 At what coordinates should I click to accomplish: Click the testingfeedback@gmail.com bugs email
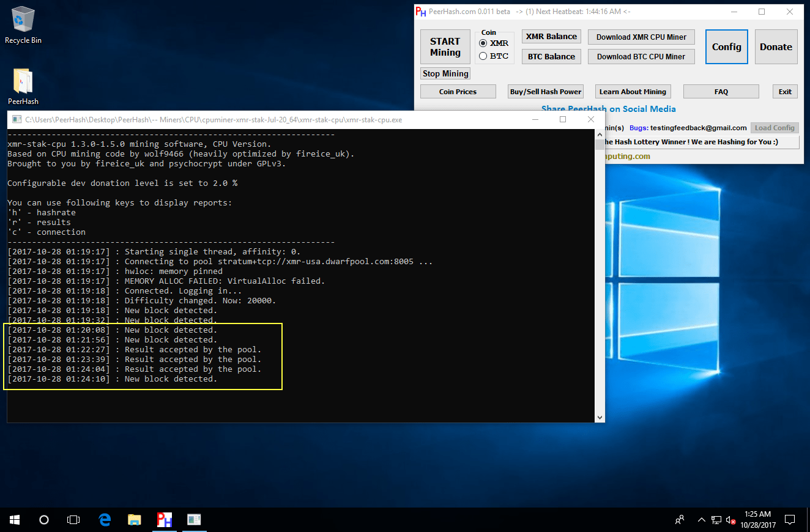coord(698,128)
